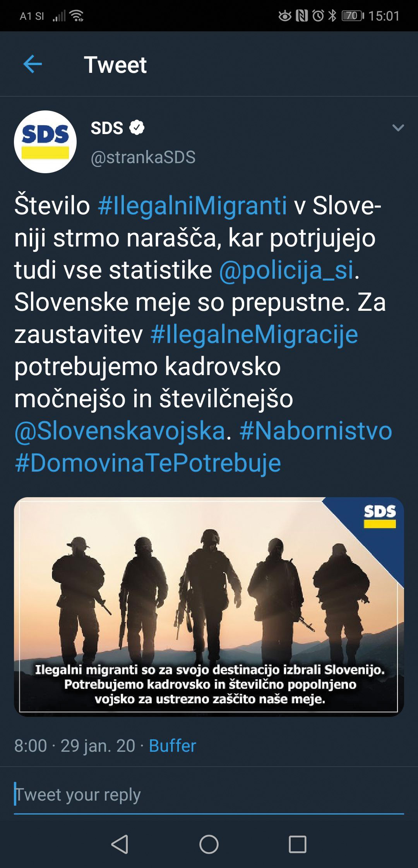
Task: Focus the Tweet your reply field
Action: (x=209, y=794)
